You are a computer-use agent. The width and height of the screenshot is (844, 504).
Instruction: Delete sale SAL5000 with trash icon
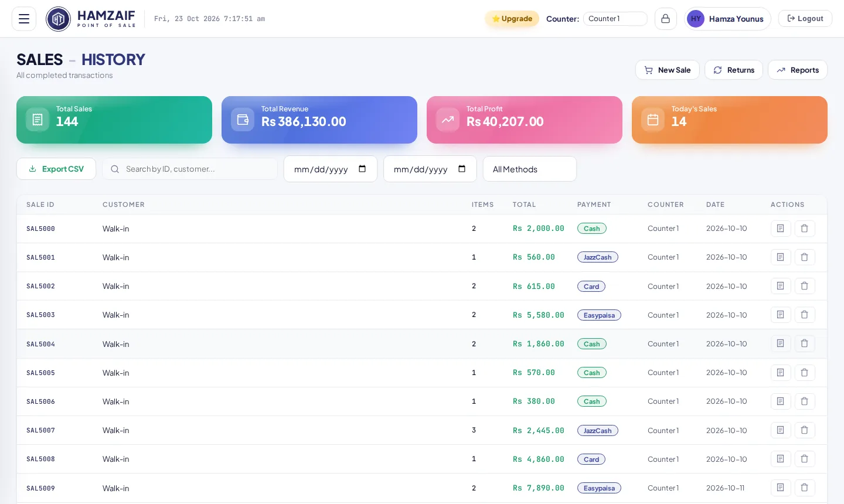click(805, 229)
